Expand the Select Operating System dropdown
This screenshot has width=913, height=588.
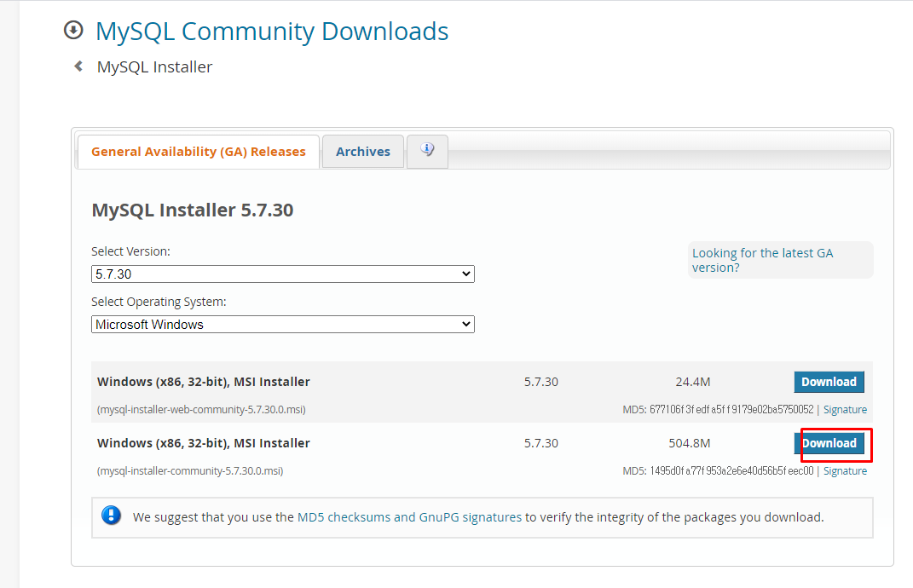pos(283,325)
